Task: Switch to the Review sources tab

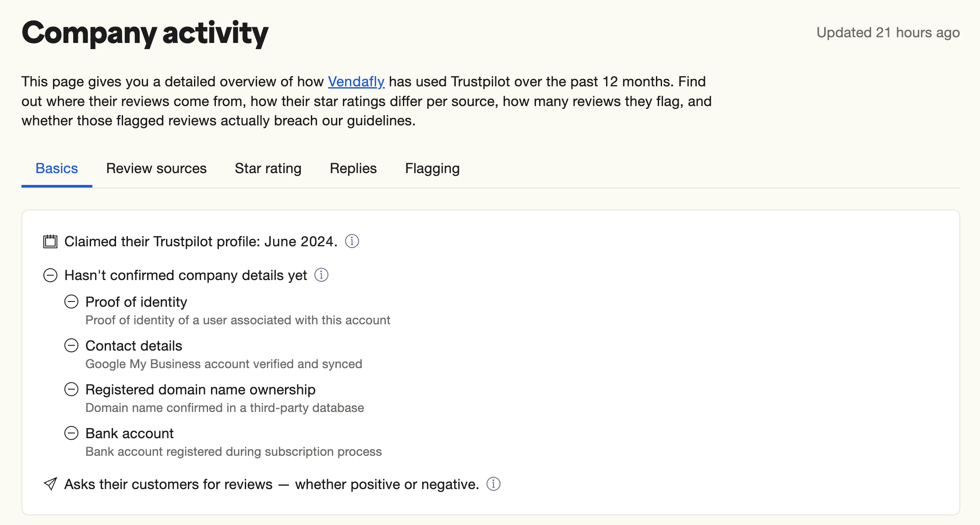Action: click(x=156, y=168)
